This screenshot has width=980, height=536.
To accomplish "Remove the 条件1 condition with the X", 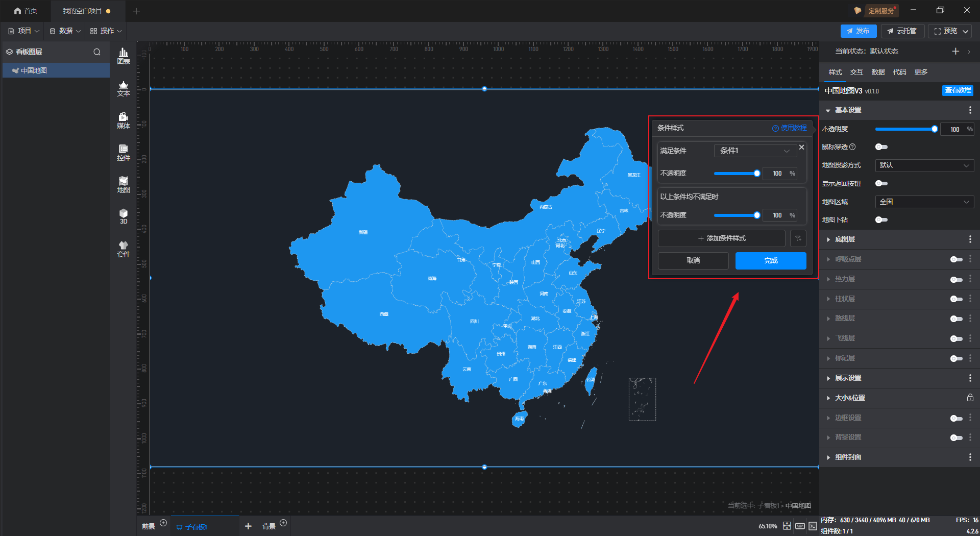I will (x=802, y=147).
